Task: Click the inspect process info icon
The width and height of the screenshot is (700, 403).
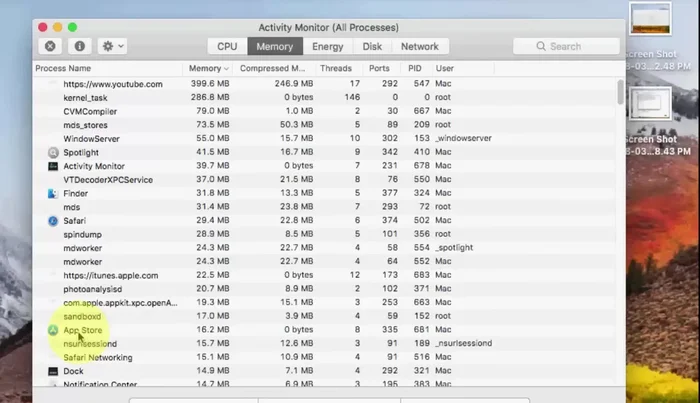Action: click(x=79, y=46)
